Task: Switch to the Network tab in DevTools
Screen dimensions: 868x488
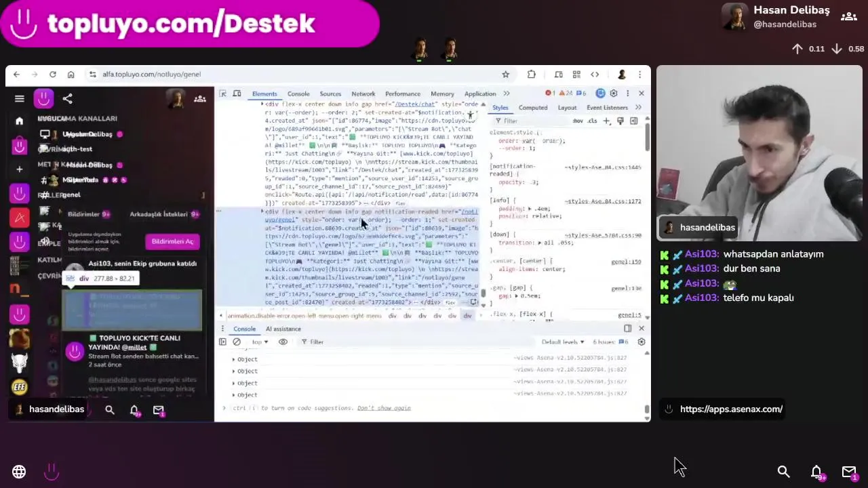Action: click(x=363, y=94)
